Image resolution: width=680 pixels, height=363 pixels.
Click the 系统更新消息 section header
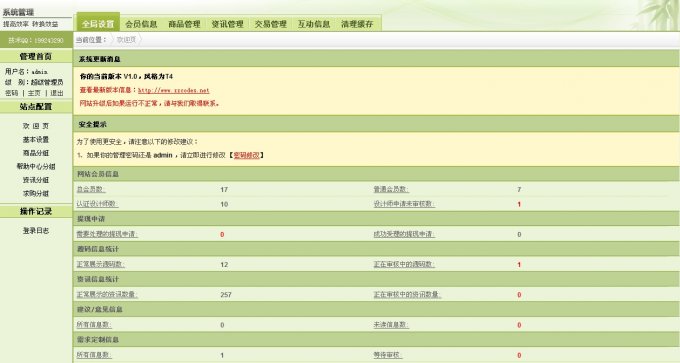(376, 59)
